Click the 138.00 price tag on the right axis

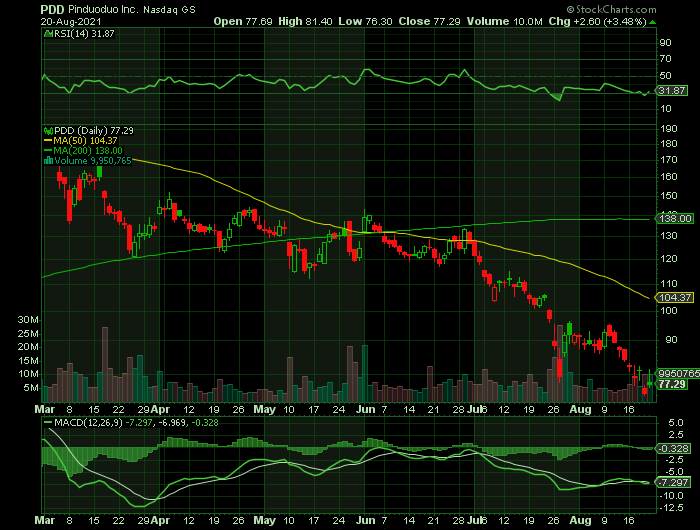tap(675, 219)
